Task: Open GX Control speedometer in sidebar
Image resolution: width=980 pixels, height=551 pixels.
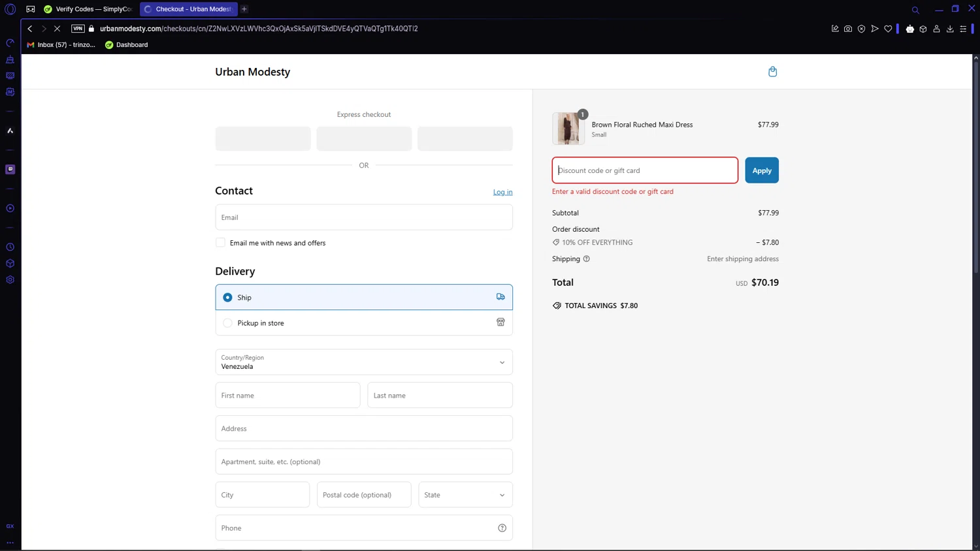Action: tap(10, 43)
